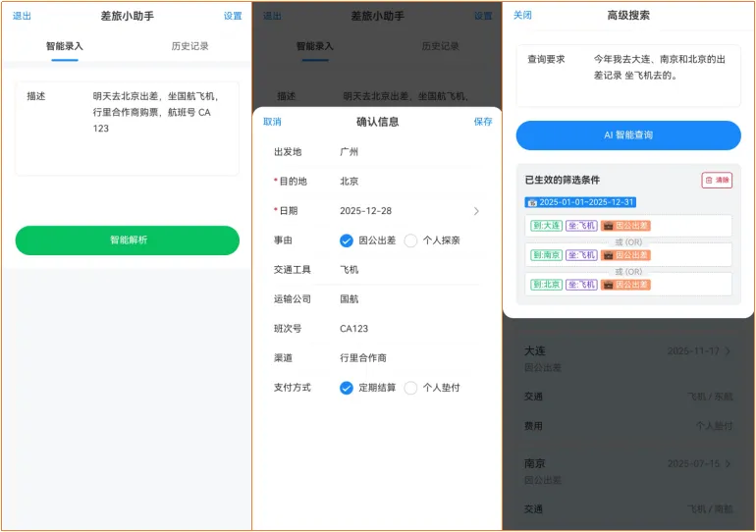Click the 到:北京 filter tag
The height and width of the screenshot is (532, 756).
pos(546,285)
